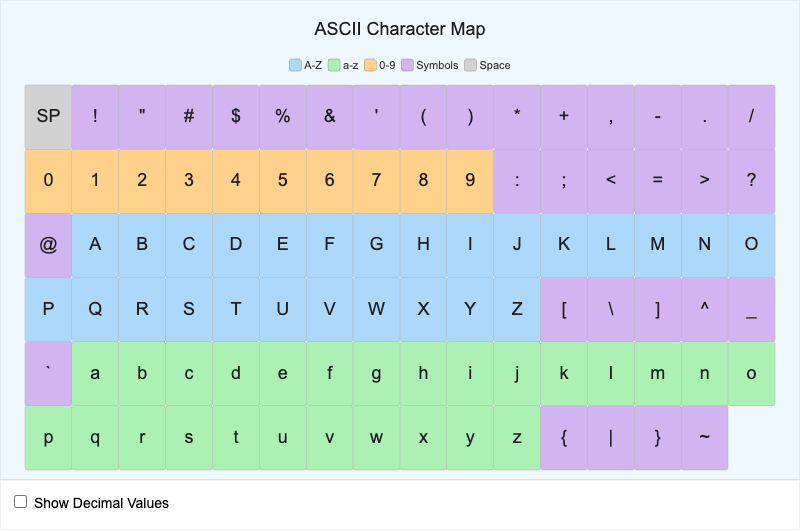Click the opening curly brace cell

pos(564,437)
